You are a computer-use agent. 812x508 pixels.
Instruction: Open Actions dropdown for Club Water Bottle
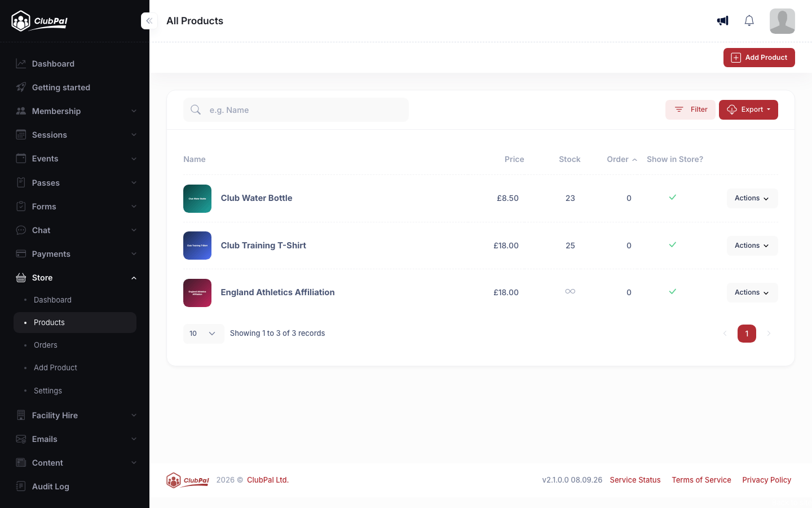click(x=752, y=198)
